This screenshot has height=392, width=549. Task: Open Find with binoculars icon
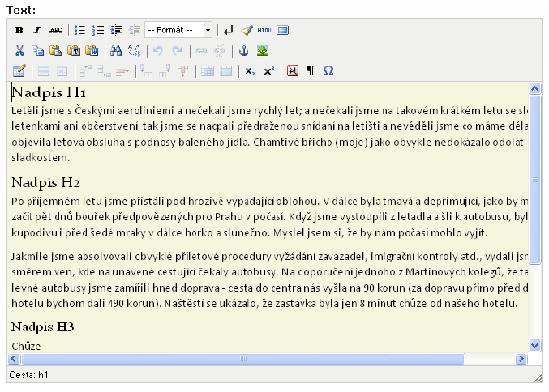coord(116,51)
